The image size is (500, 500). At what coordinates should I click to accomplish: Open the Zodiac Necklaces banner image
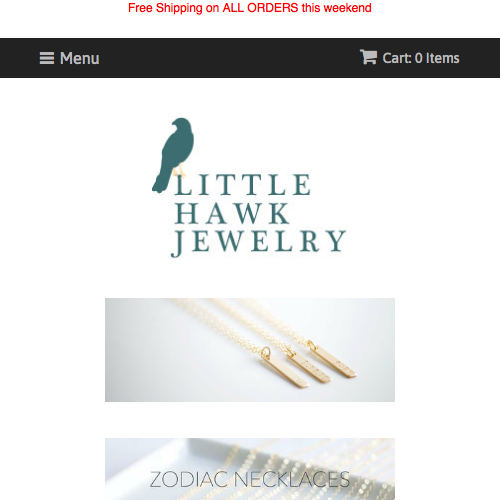[250, 469]
